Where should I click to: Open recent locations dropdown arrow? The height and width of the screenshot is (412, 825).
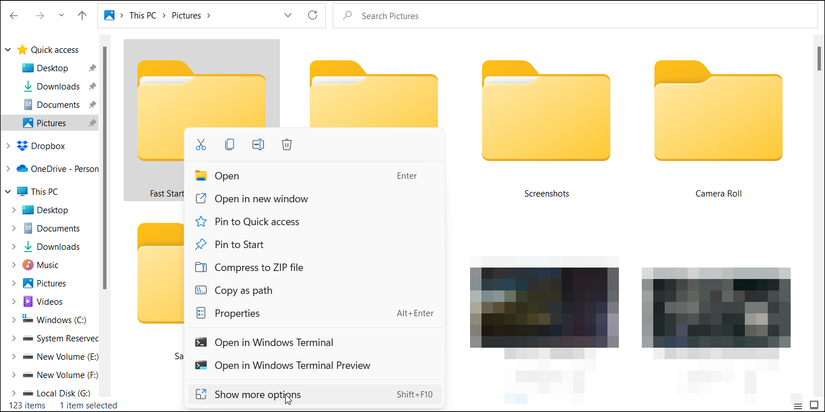pos(62,16)
